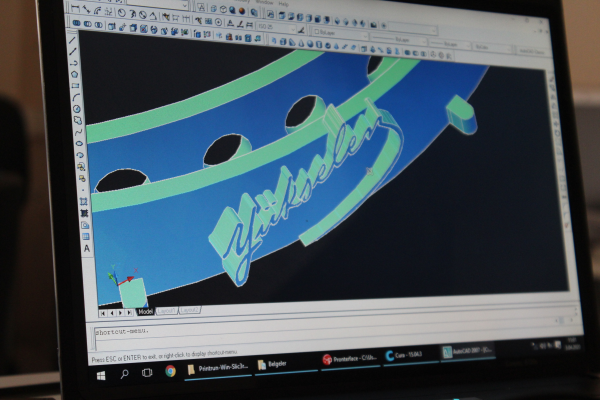Set view to SW Isometric
Viewport: 600px width, 400px height.
point(338,21)
